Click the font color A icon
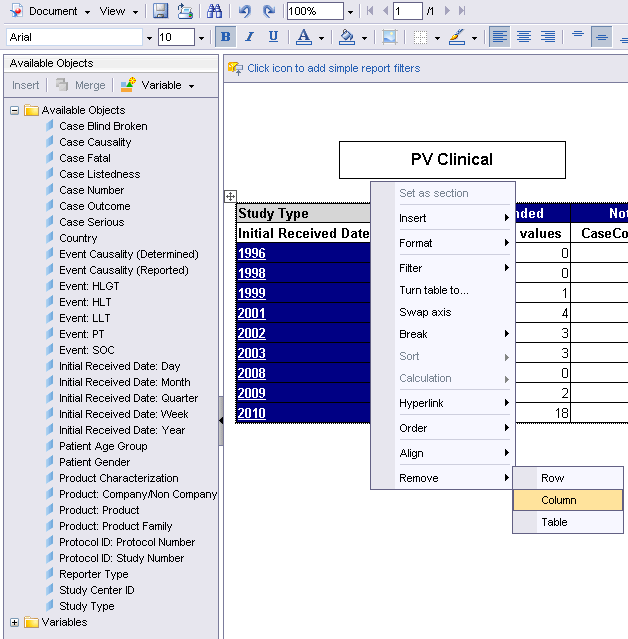Viewport: 628px width, 639px height. pyautogui.click(x=304, y=37)
